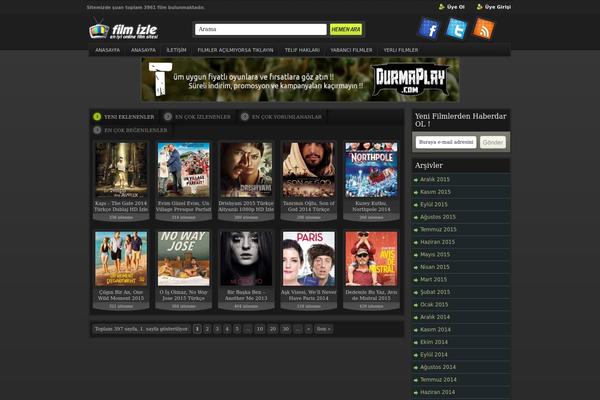
Task: Open the İLETİŞİM menu item
Action: [176, 50]
